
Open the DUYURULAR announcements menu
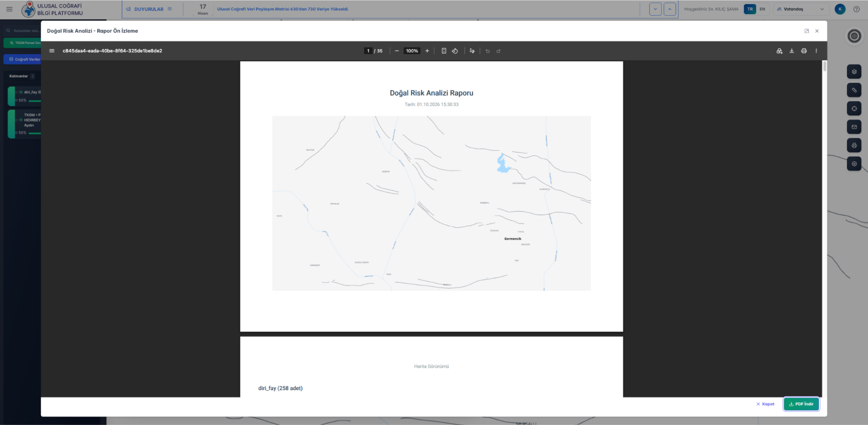[x=149, y=9]
